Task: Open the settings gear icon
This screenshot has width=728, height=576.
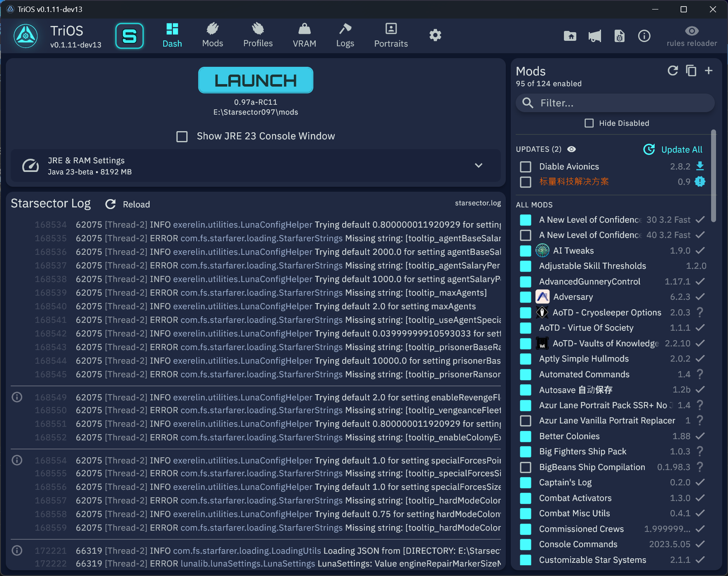Action: click(435, 35)
